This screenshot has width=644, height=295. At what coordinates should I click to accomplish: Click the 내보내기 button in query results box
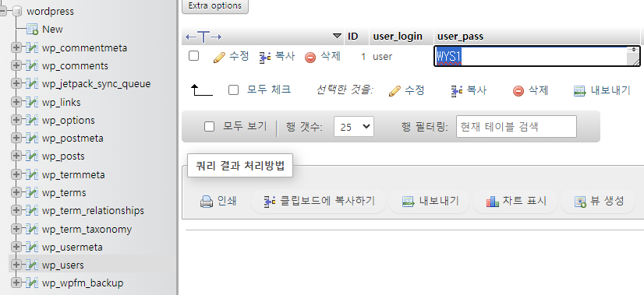click(x=430, y=202)
